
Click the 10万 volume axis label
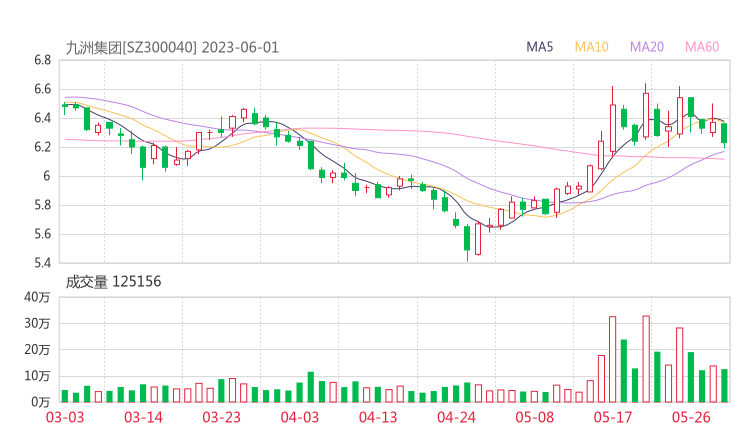click(x=37, y=376)
